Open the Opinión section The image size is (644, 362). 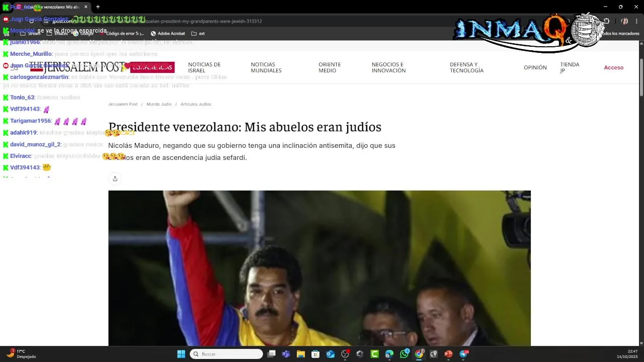pos(535,67)
